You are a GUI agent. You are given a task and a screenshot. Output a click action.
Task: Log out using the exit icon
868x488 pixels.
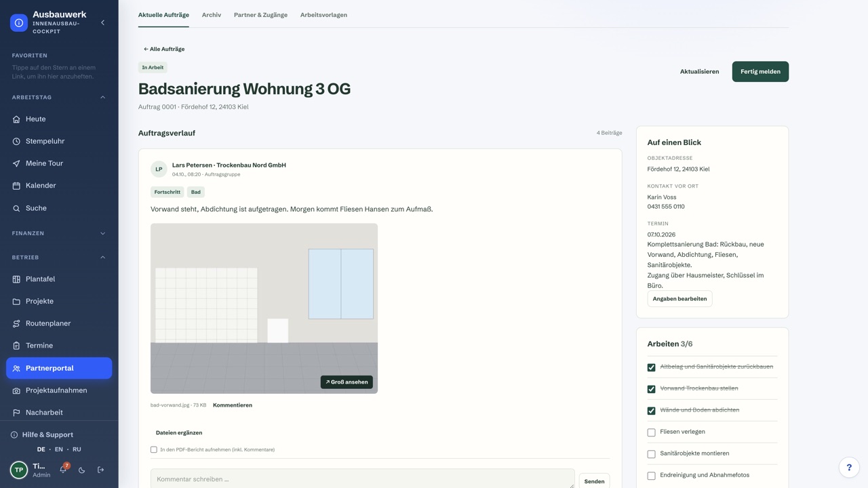click(x=100, y=470)
